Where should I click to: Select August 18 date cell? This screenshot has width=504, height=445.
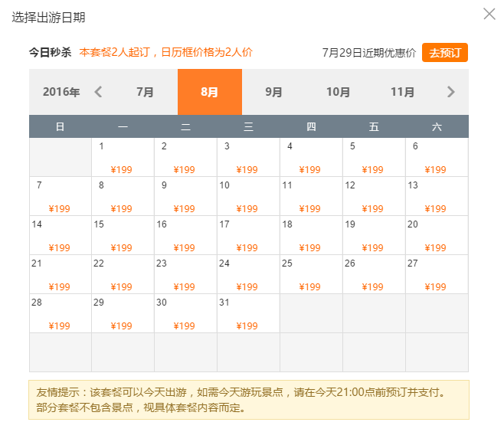click(x=311, y=235)
